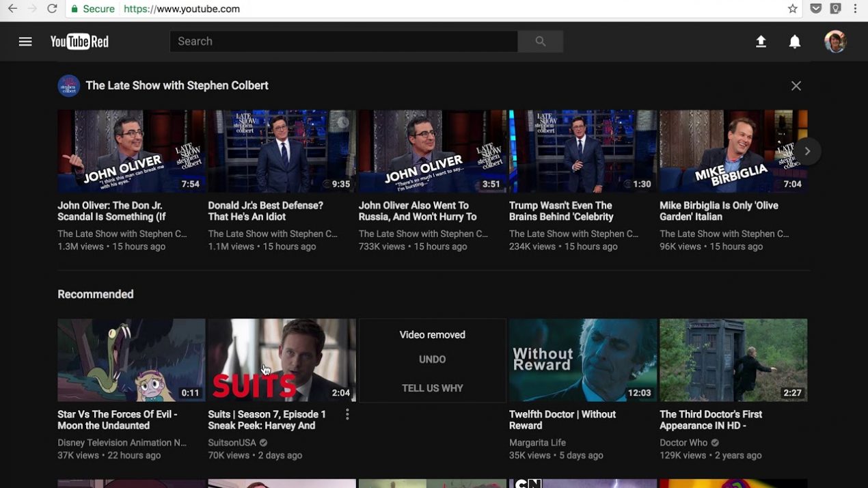Click title 'Mike Birbiglia Is Only Olive Garden Italian'
This screenshot has width=868, height=488.
tap(719, 211)
